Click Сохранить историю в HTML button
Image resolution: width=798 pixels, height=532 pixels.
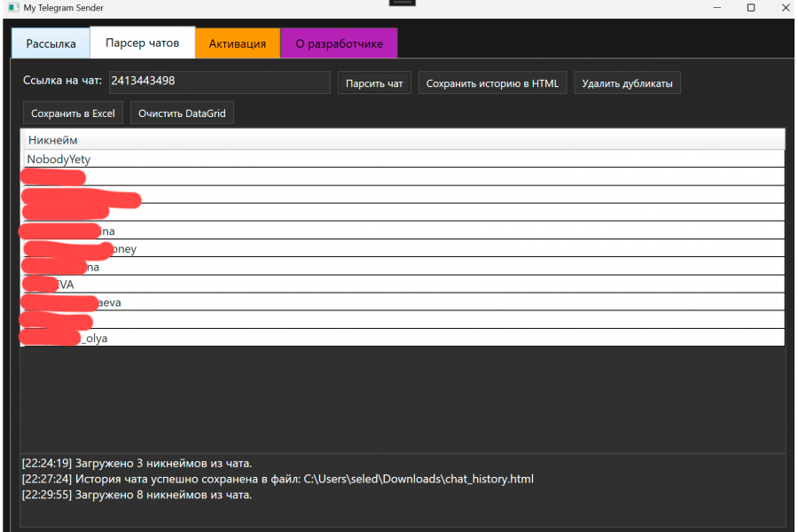point(492,83)
